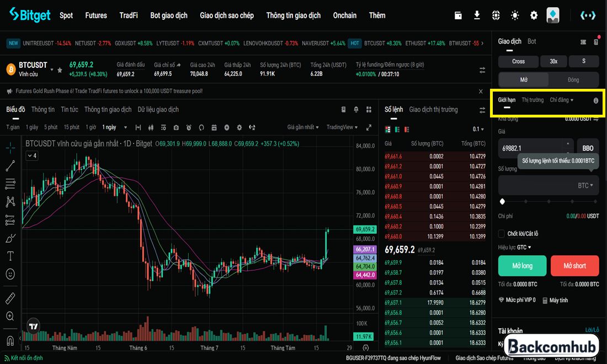
Task: Click the download app icon
Action: click(477, 15)
